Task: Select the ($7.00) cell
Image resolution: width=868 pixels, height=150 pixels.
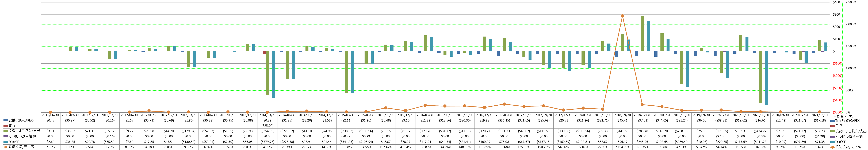Action: (x=721, y=137)
